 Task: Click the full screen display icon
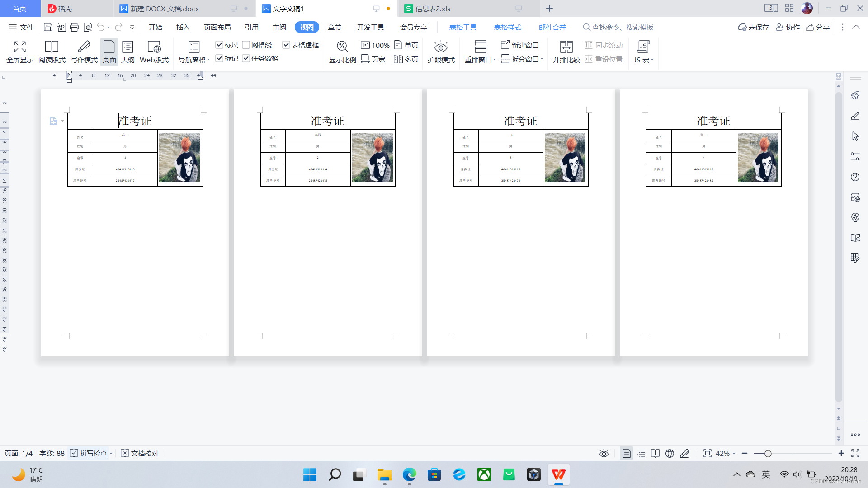point(20,47)
